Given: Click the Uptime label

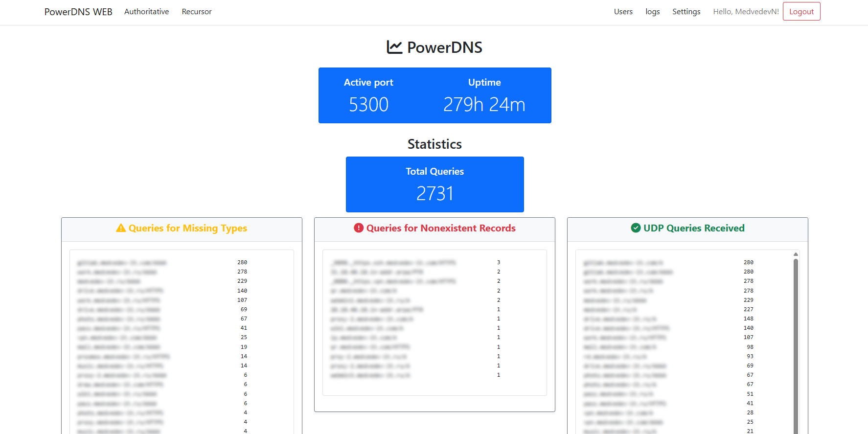Looking at the screenshot, I should click(x=484, y=83).
